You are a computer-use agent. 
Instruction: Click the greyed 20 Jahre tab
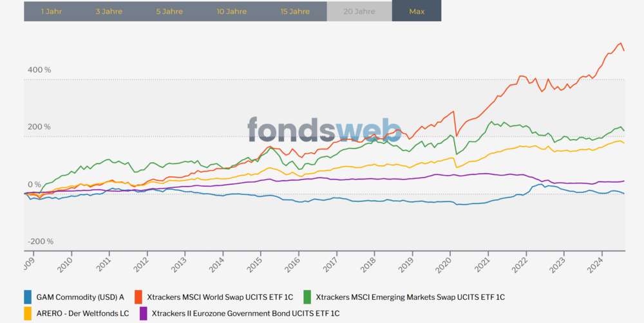tap(359, 11)
